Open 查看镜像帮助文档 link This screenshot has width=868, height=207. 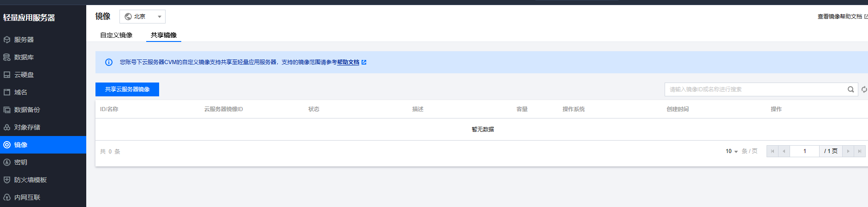[839, 17]
